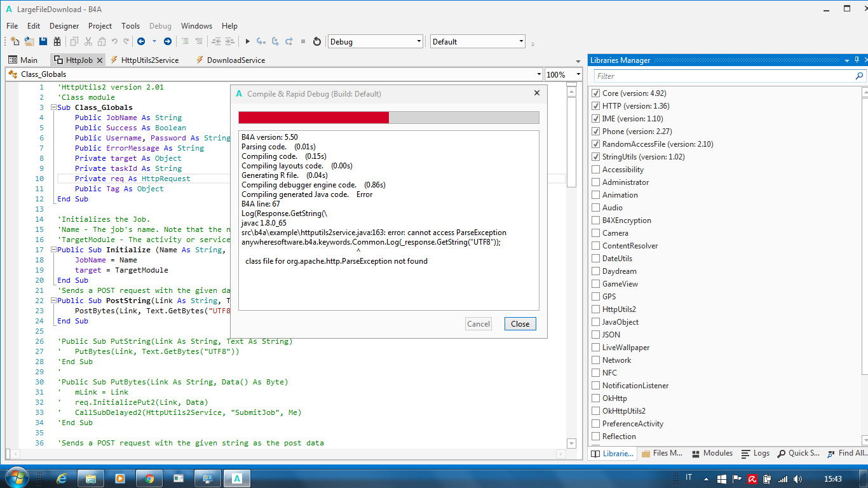Open the Debug build mode dropdown
868x488 pixels.
[419, 41]
